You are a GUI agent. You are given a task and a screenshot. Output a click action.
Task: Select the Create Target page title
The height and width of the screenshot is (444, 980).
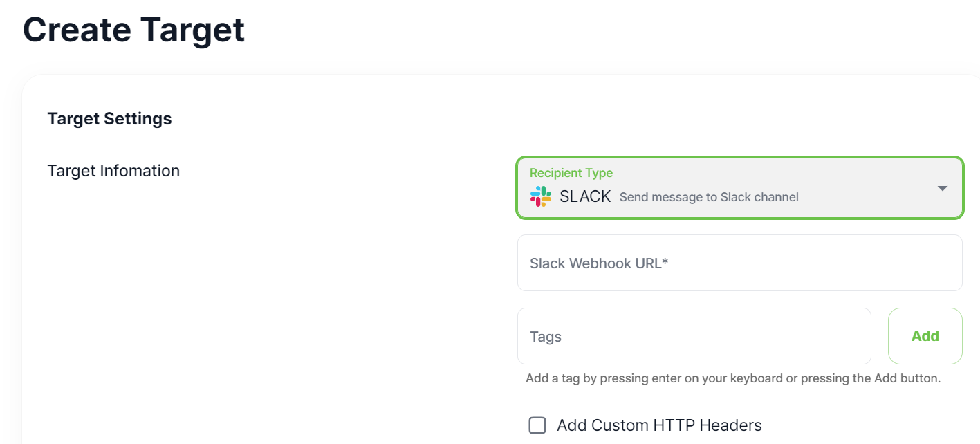(x=133, y=29)
